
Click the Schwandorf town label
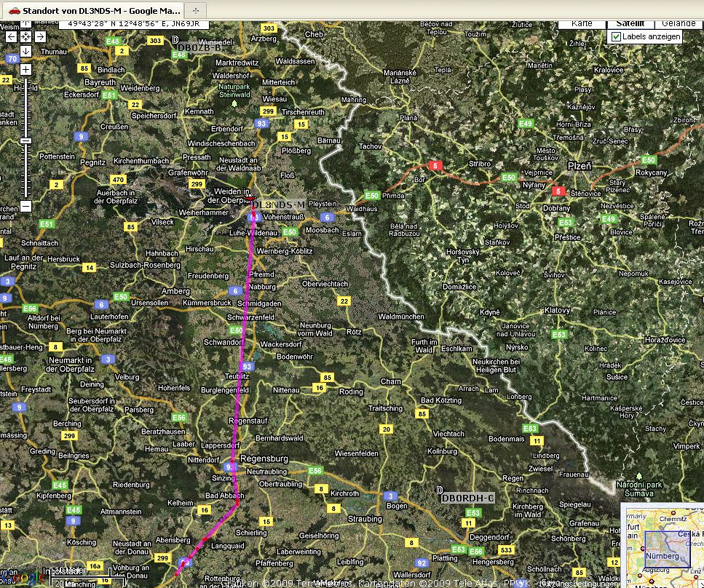pyautogui.click(x=224, y=342)
